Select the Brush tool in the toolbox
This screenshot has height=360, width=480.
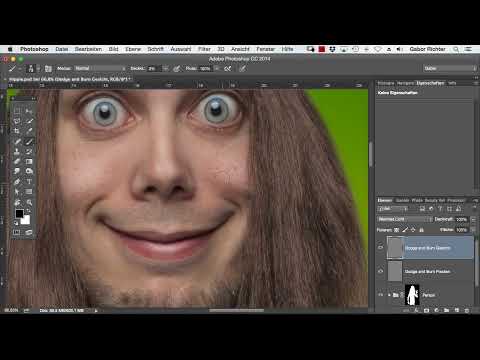tap(29, 141)
